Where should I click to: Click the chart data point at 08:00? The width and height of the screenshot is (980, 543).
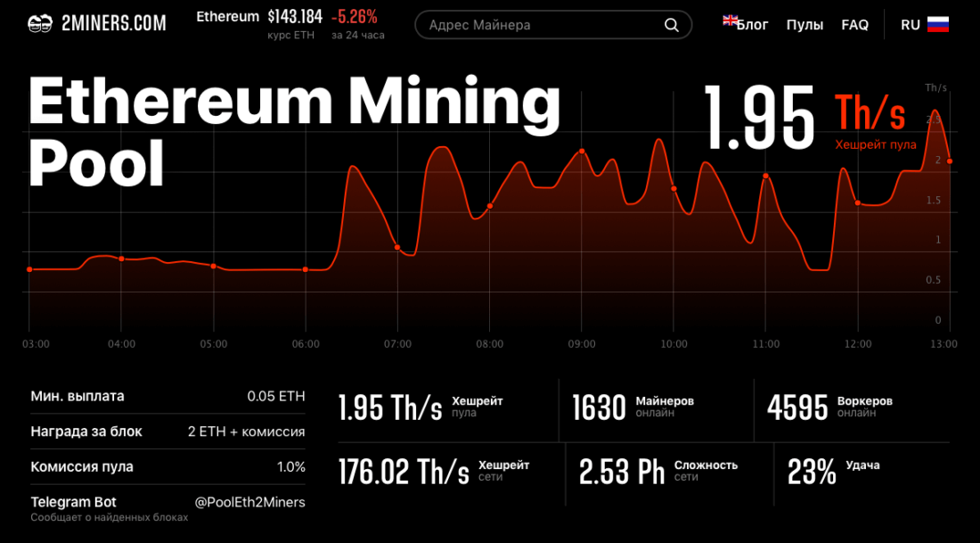point(489,206)
